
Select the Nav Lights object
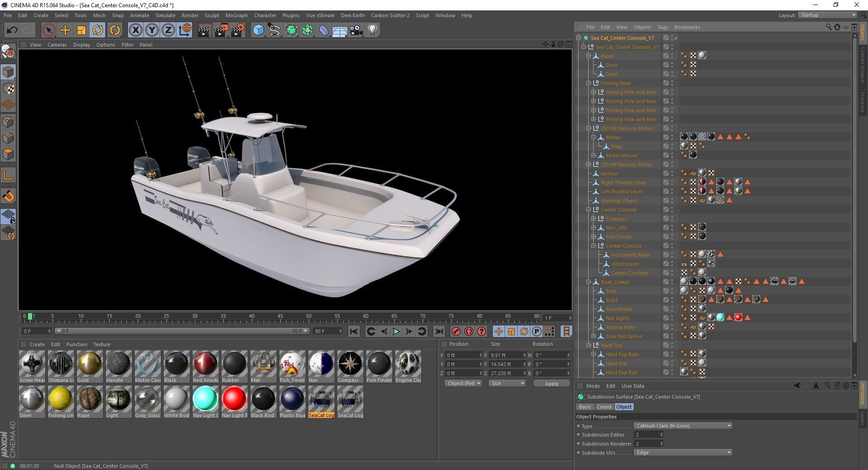coord(617,318)
